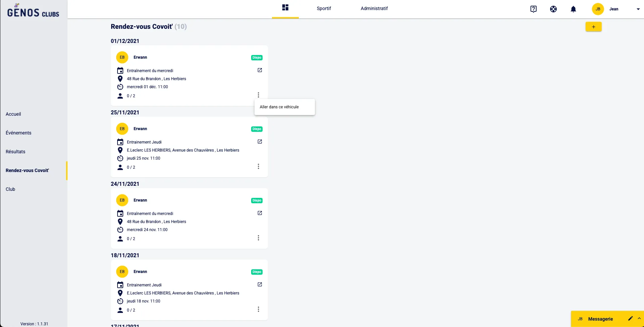Click the help question mark icon
Viewport: 644px width, 327px height.
(x=533, y=9)
